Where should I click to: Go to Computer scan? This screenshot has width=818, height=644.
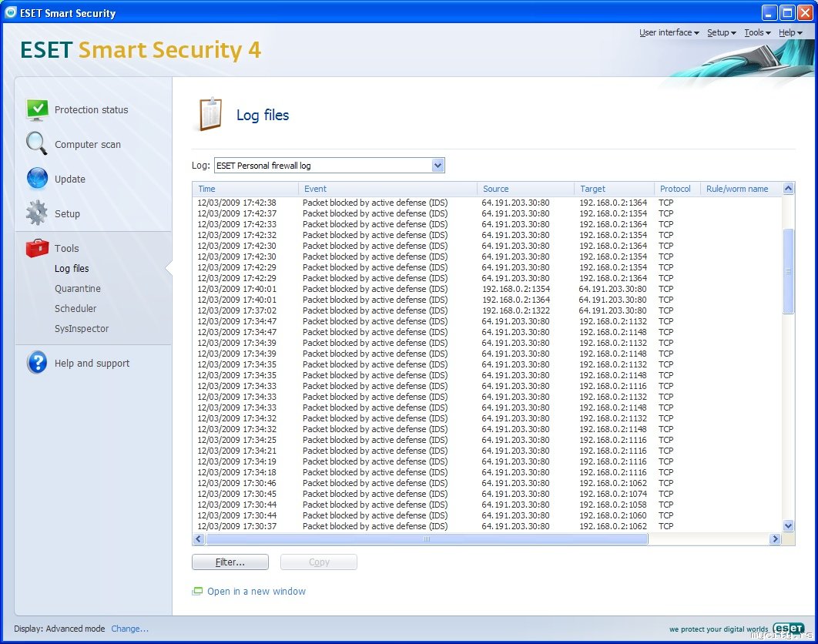coord(88,145)
